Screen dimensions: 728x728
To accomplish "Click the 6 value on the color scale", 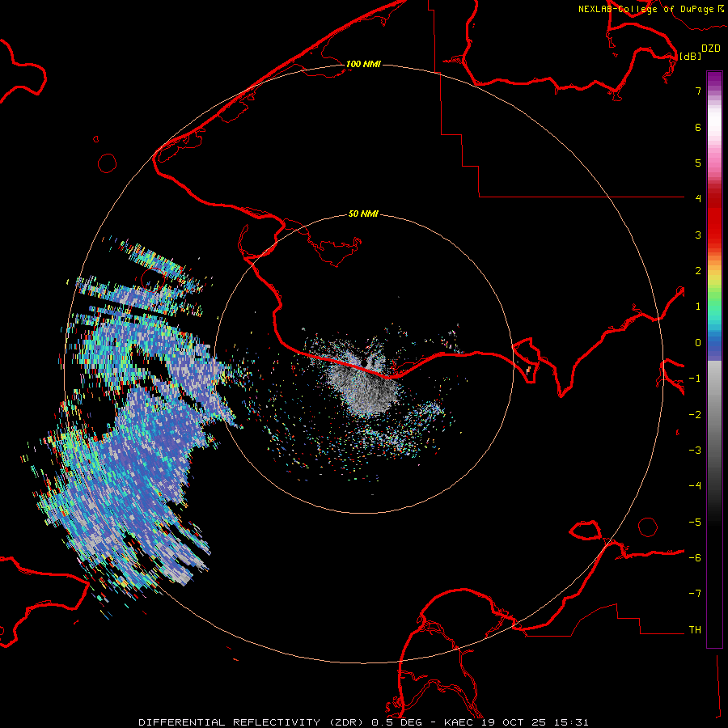I will click(698, 127).
